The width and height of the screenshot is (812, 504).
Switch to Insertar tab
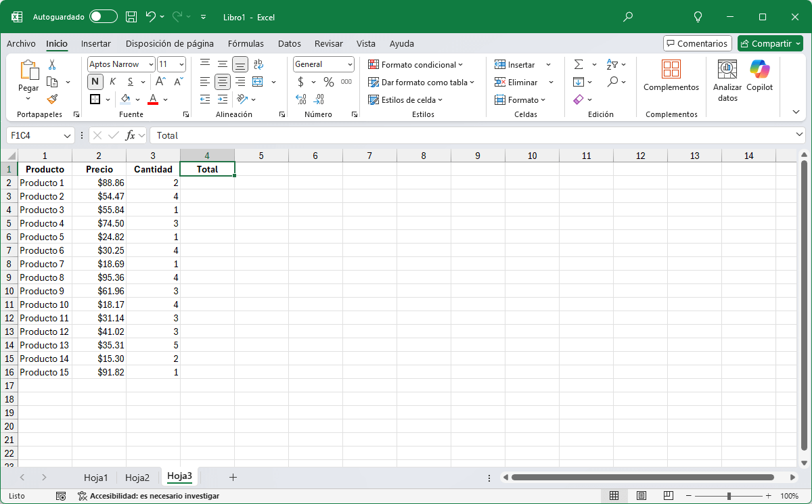96,43
